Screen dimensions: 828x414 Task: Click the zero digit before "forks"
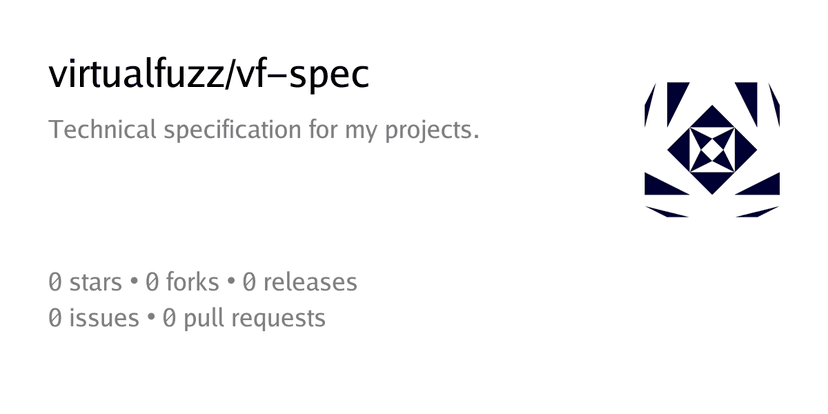[x=153, y=283]
